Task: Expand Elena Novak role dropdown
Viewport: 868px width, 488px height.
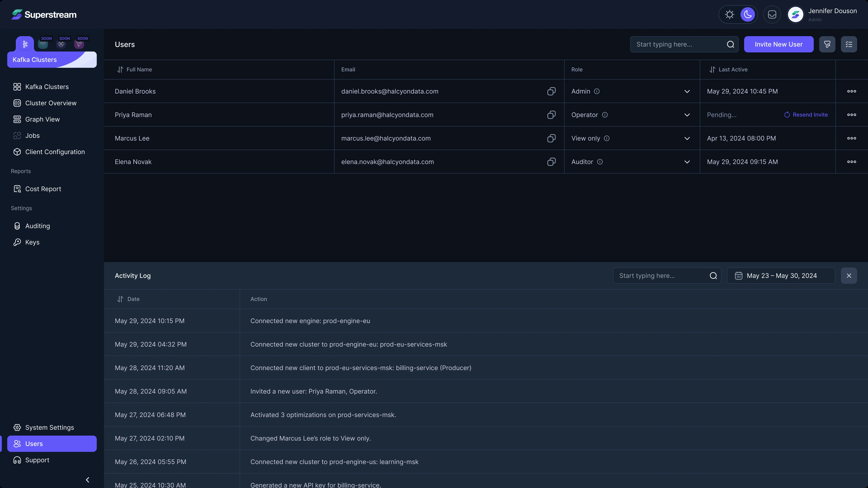Action: [687, 162]
